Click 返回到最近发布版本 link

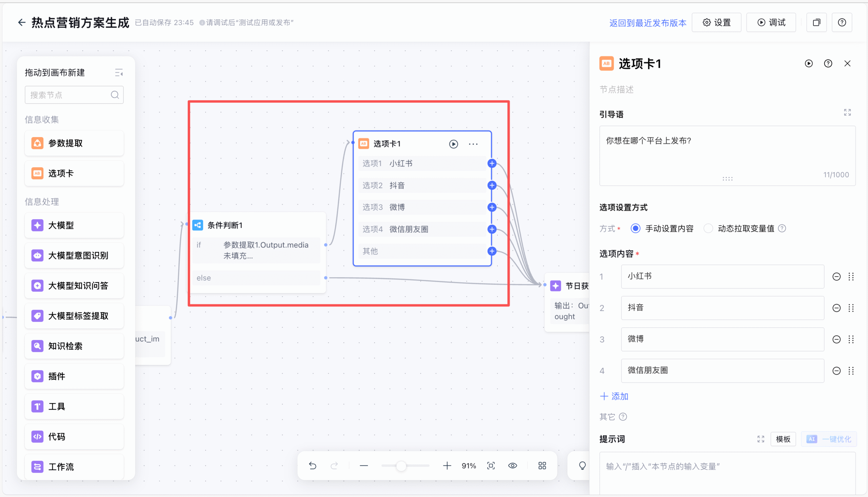(647, 23)
